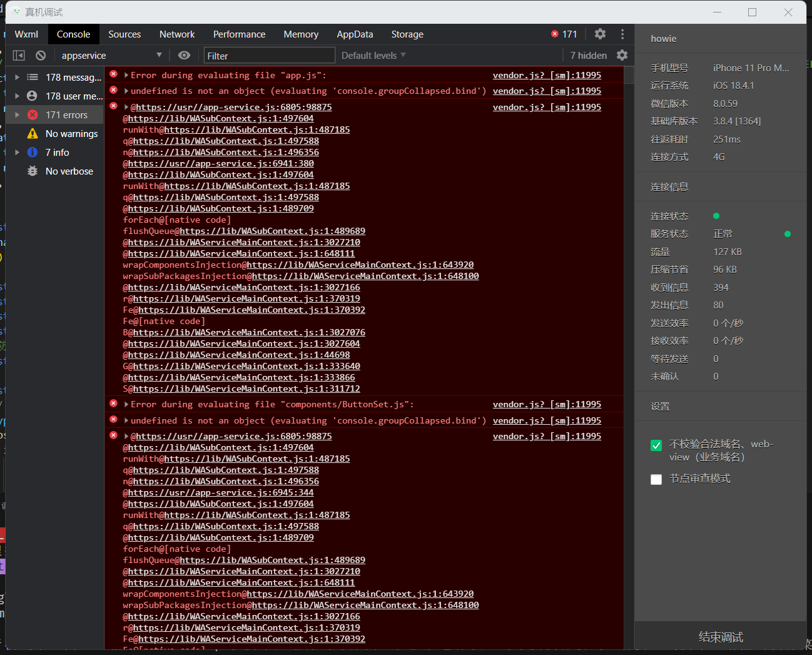This screenshot has width=812, height=655.
Task: Expand the 'Error during evaluating file app.js' entry
Action: click(126, 75)
